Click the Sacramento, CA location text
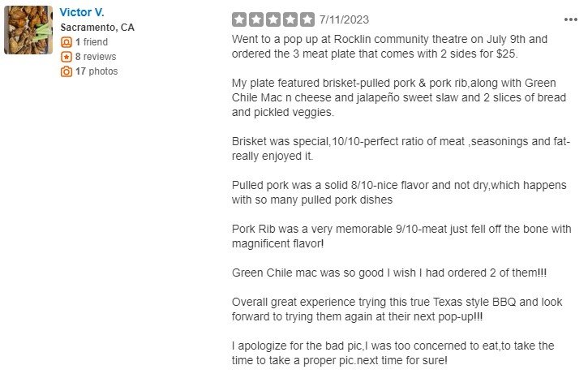588x378 pixels. click(97, 28)
